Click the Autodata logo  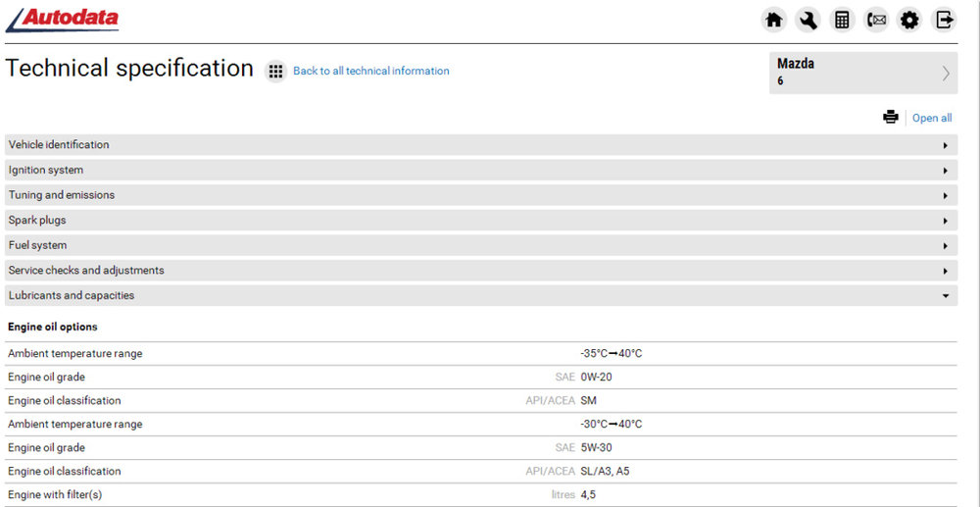(x=62, y=20)
